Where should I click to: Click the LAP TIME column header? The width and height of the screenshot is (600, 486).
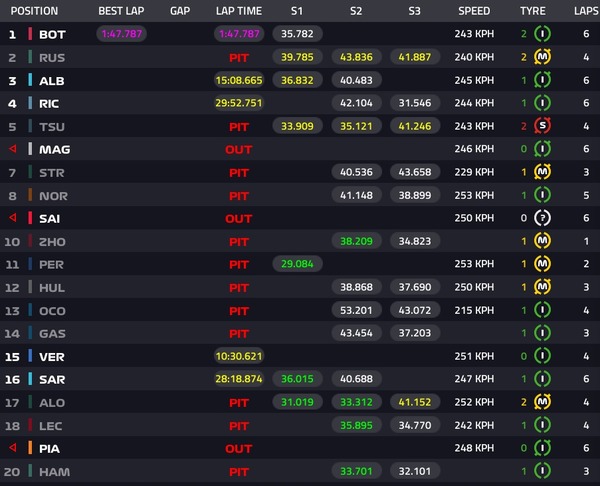[239, 11]
